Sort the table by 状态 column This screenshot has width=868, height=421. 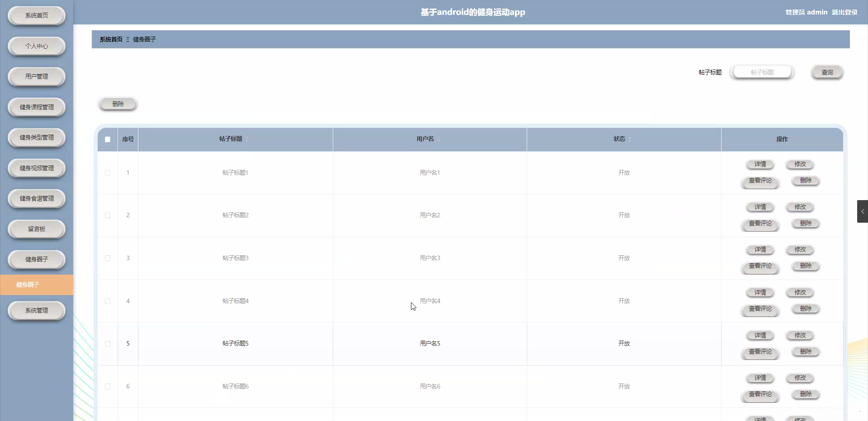pos(630,139)
